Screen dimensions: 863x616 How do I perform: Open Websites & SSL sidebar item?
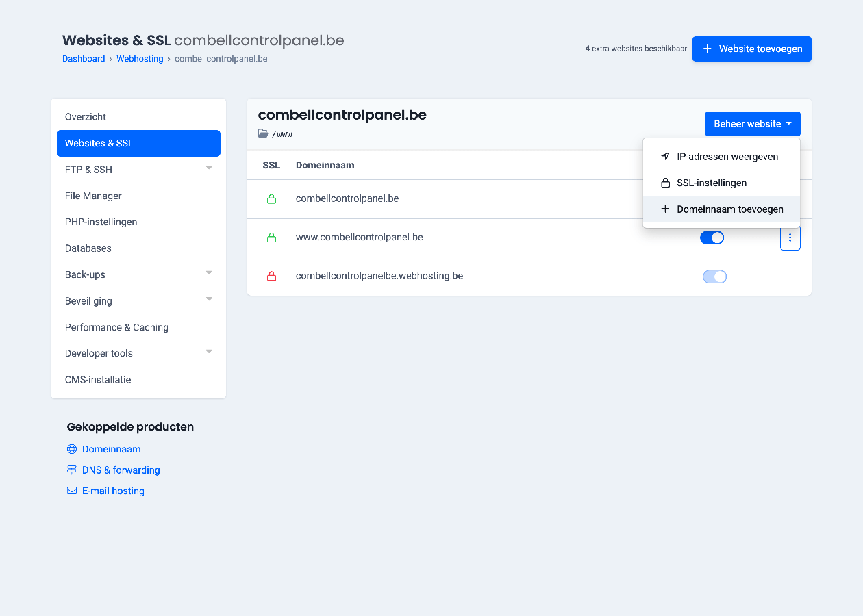click(x=138, y=143)
